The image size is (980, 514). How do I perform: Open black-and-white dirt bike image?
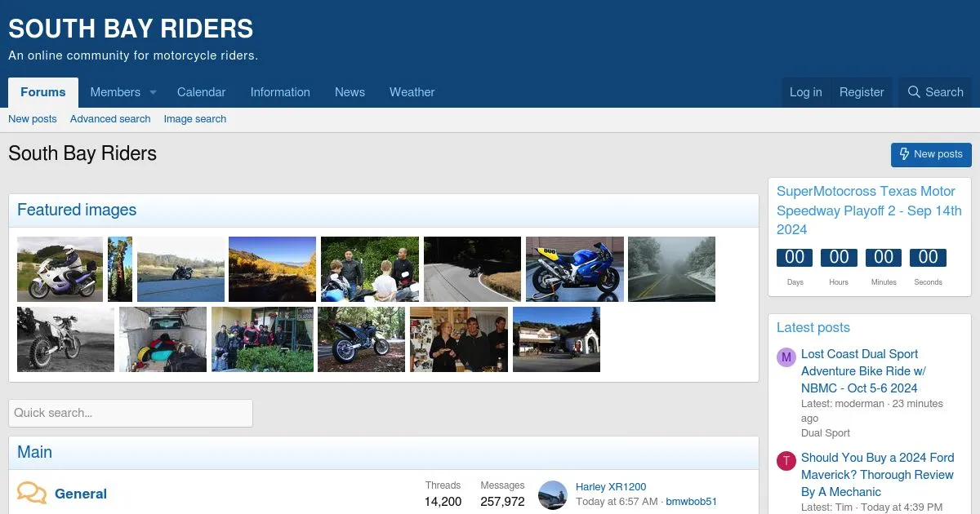(x=65, y=339)
